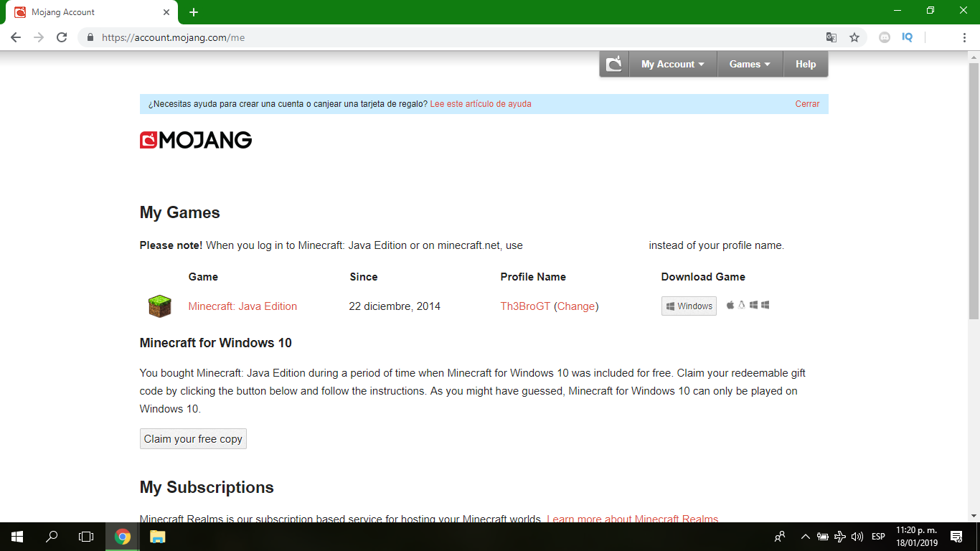
Task: Download Minecraft with the Windows button
Action: tap(689, 306)
